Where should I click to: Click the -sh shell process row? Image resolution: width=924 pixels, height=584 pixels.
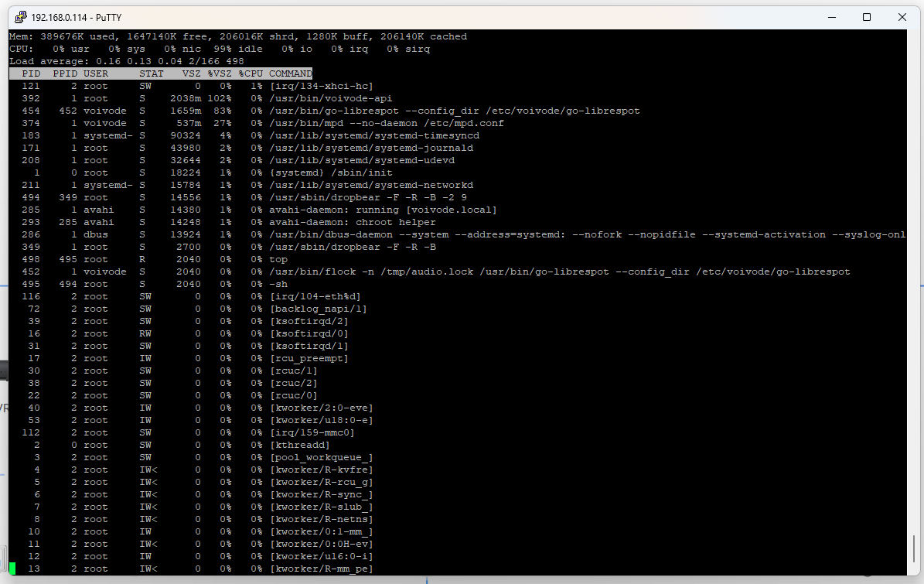coord(155,284)
